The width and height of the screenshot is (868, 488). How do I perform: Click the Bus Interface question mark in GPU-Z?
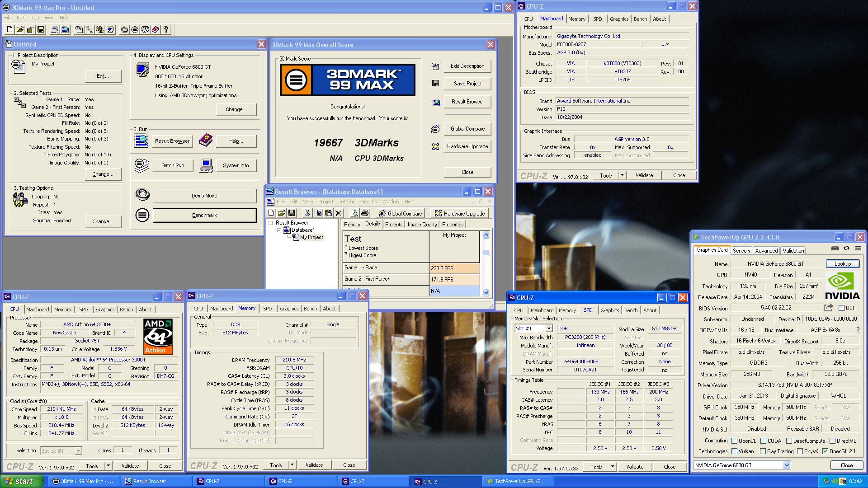[858, 330]
